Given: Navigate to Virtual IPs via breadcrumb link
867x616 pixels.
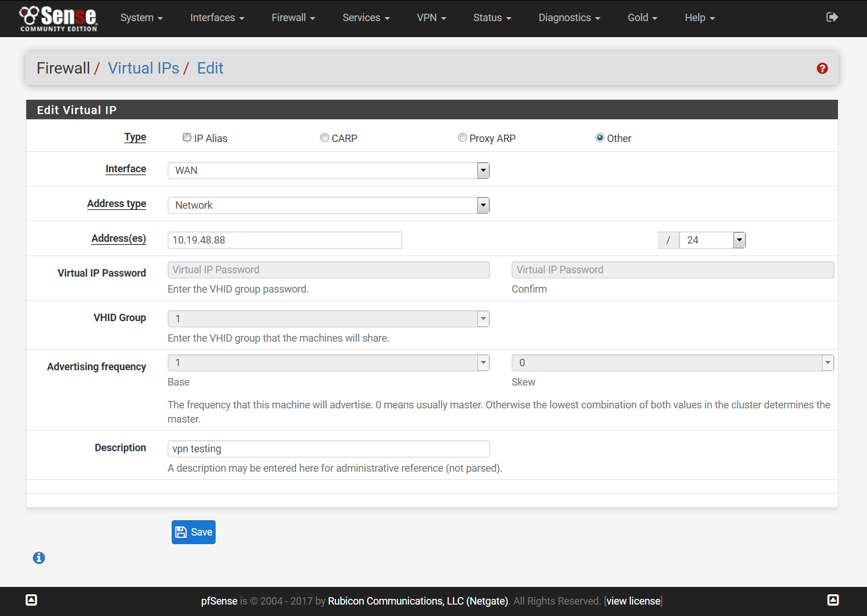Looking at the screenshot, I should coord(143,68).
